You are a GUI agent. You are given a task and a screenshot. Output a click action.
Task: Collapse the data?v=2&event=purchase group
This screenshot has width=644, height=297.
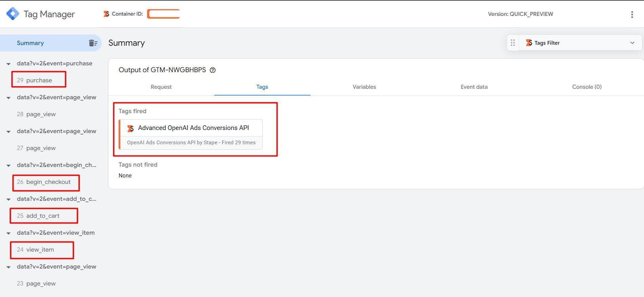click(x=8, y=64)
